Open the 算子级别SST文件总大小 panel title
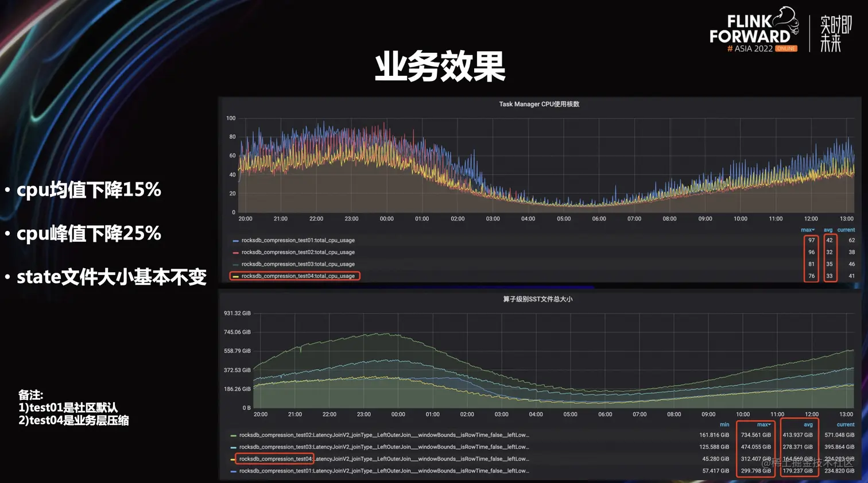 (x=538, y=299)
